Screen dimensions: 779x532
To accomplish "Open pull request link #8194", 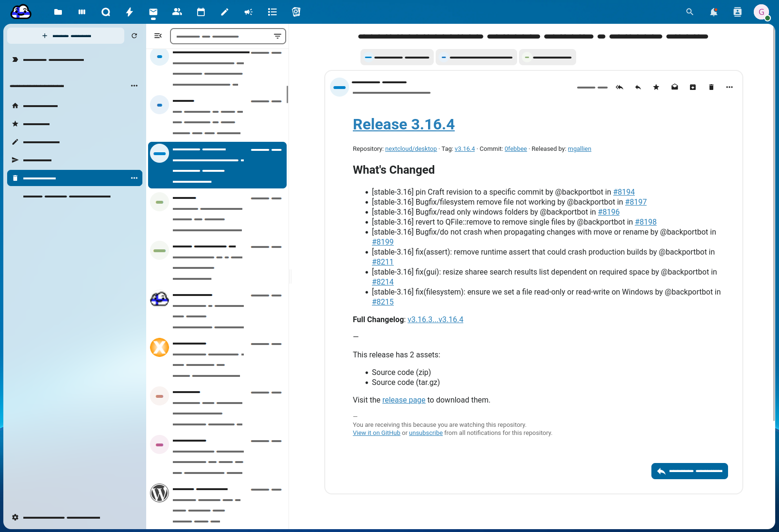I will pos(624,192).
